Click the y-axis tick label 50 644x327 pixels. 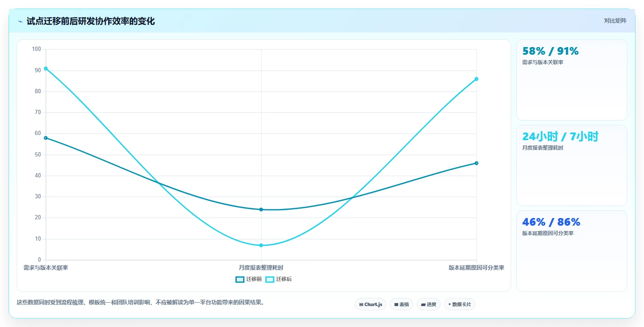(38, 155)
